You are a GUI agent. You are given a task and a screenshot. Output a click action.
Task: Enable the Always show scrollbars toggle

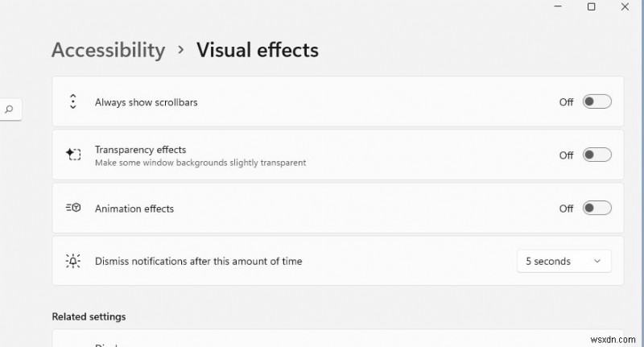[x=597, y=101]
